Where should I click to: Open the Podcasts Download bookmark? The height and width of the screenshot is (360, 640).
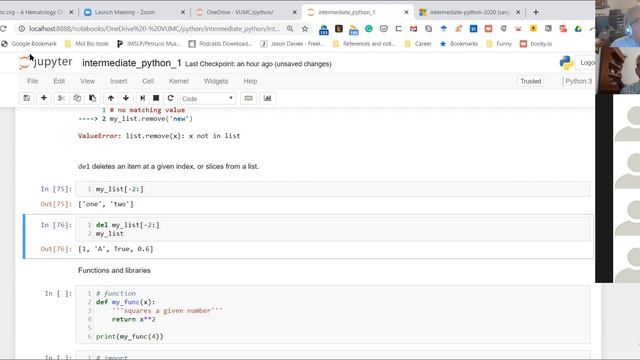click(x=220, y=44)
